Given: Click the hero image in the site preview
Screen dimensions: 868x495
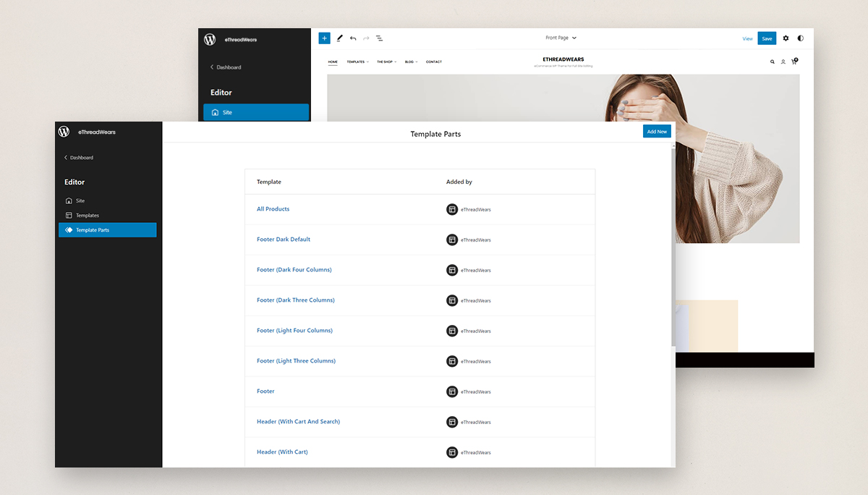Looking at the screenshot, I should tap(563, 158).
